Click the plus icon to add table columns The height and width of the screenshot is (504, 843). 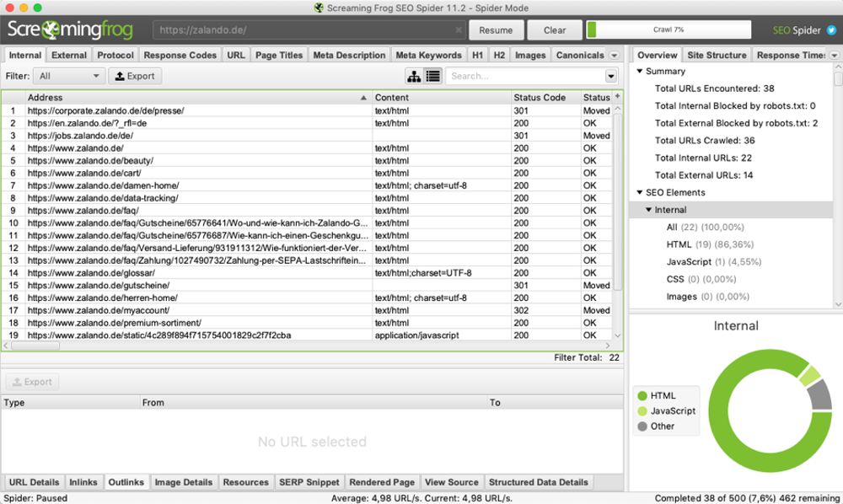tap(617, 96)
